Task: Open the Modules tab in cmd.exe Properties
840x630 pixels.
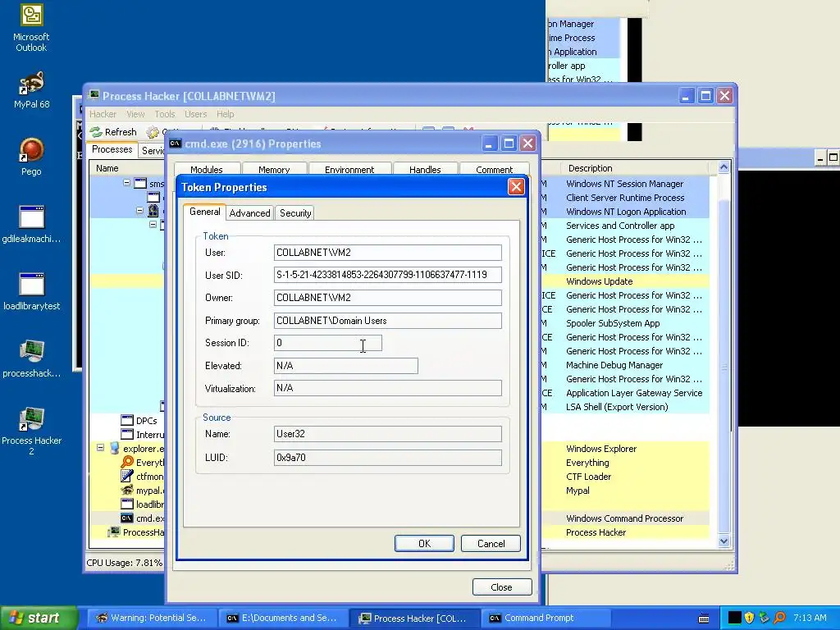Action: (206, 169)
